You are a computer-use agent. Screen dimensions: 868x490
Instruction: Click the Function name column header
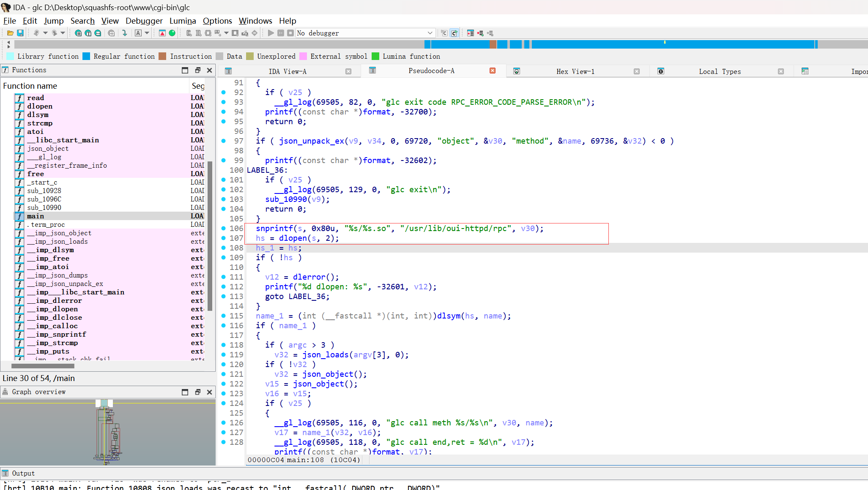tap(95, 86)
